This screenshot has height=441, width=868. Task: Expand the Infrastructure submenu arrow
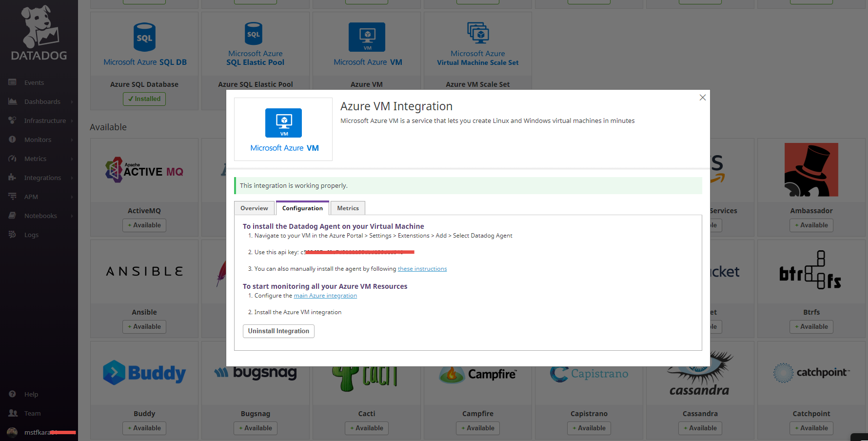pos(72,121)
